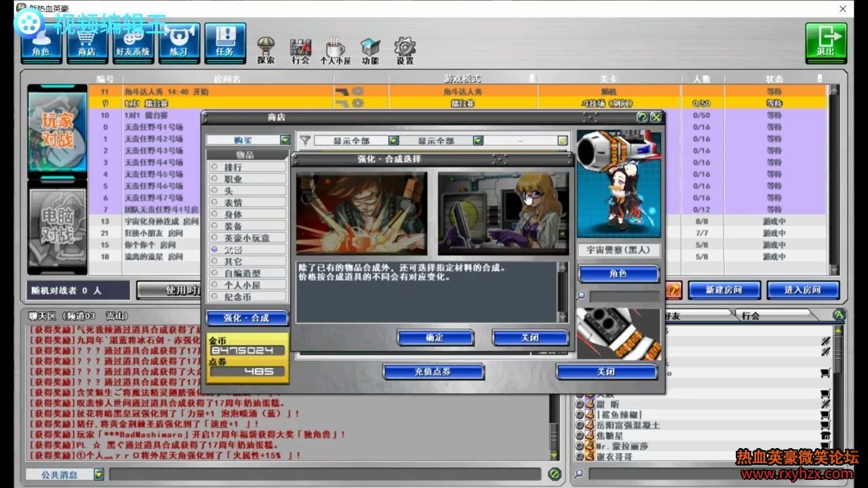Open the 任务 mission icon
The width and height of the screenshot is (868, 488).
[x=224, y=43]
